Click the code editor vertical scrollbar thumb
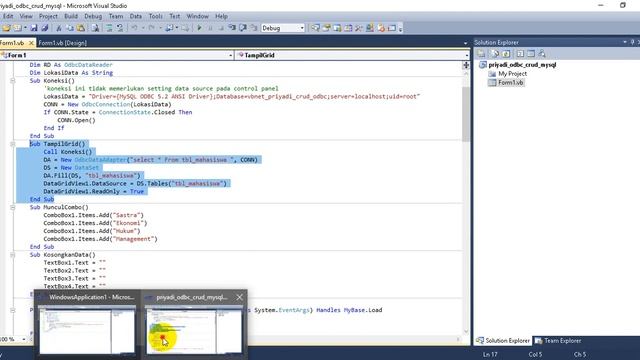Image resolution: width=640 pixels, height=360 pixels. 466,113
